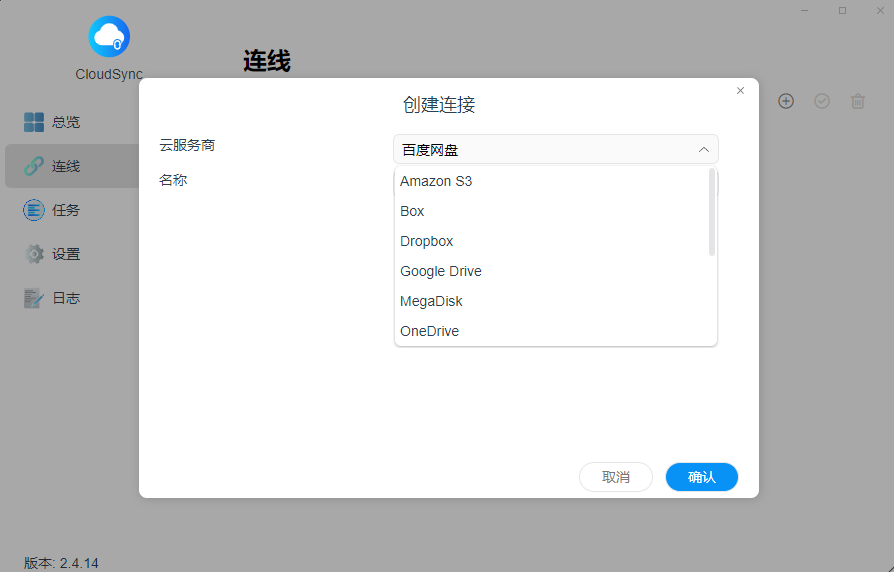Click the checkmark circle toolbar icon
The image size is (894, 572).
tap(822, 101)
